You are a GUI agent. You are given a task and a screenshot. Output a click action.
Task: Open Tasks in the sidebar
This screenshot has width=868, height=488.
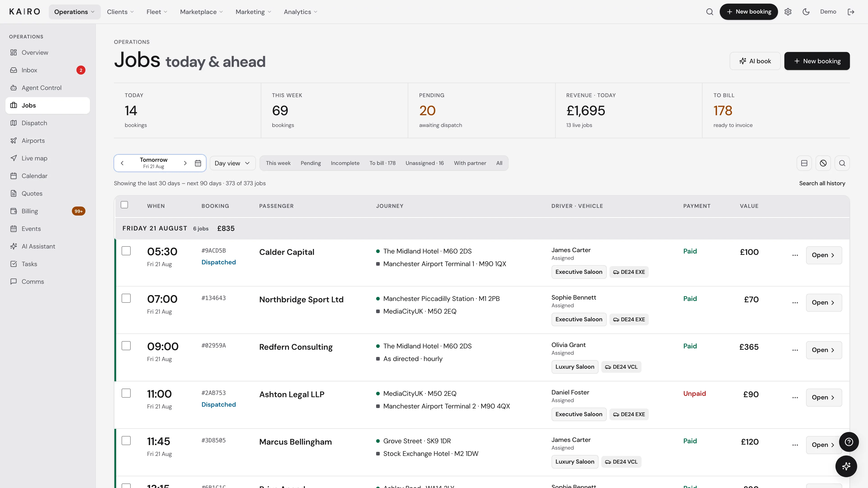47,264
